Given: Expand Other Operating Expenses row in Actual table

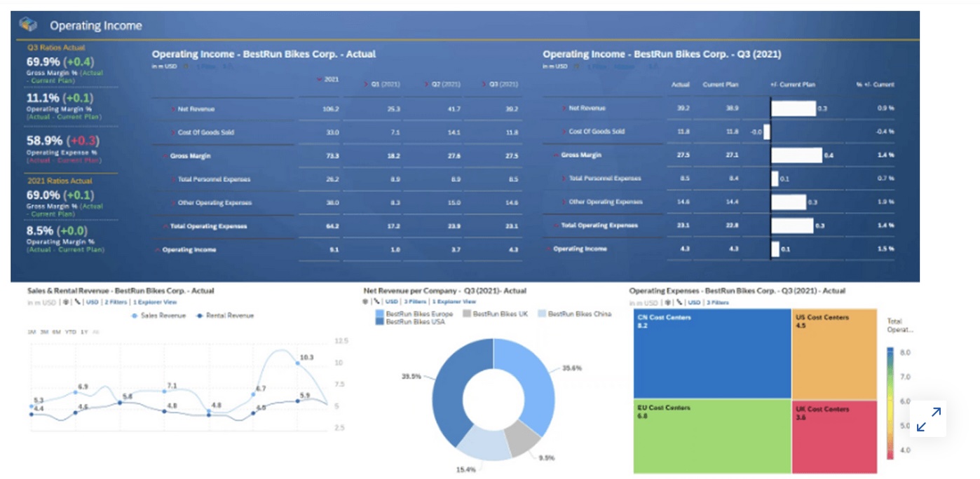Looking at the screenshot, I should click(173, 203).
